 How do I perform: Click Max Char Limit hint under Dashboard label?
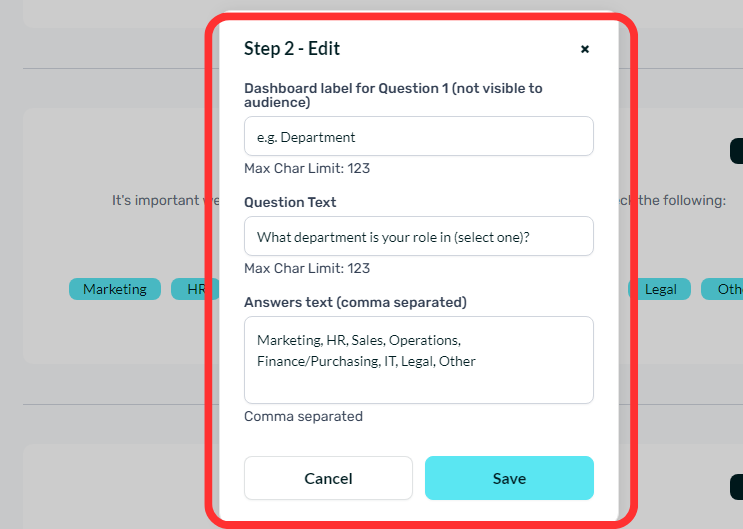[307, 168]
